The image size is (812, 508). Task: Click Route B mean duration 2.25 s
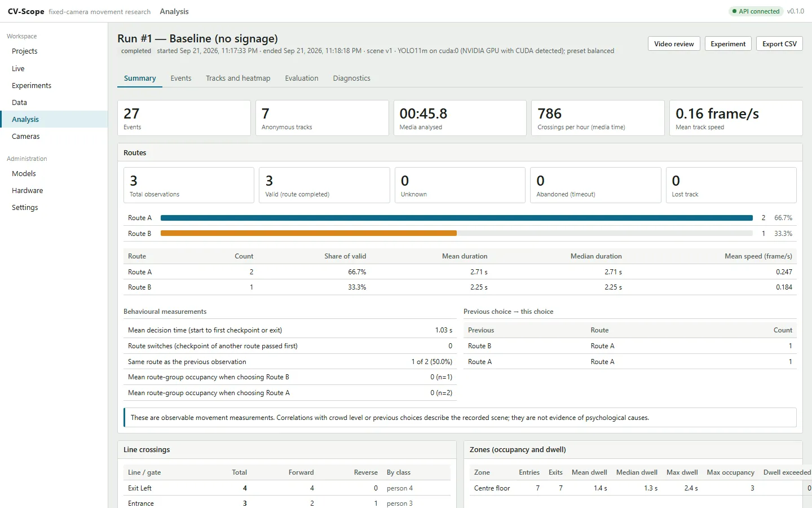[x=479, y=287]
